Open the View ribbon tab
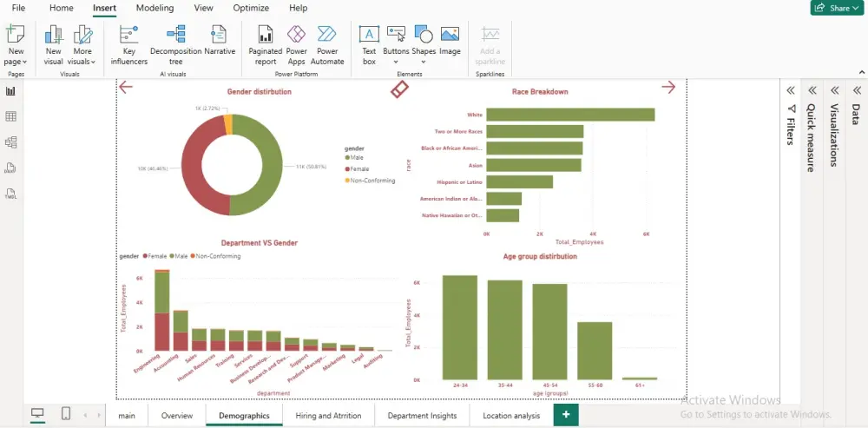 point(204,8)
